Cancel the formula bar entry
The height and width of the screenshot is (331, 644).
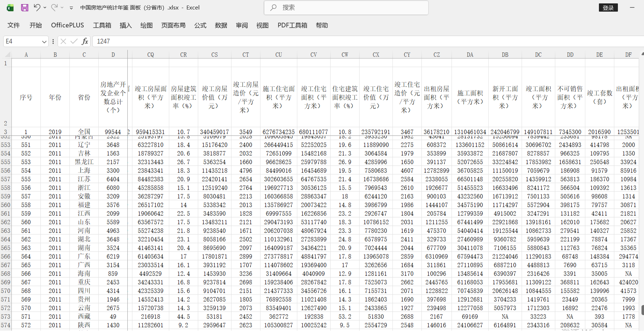point(63,41)
